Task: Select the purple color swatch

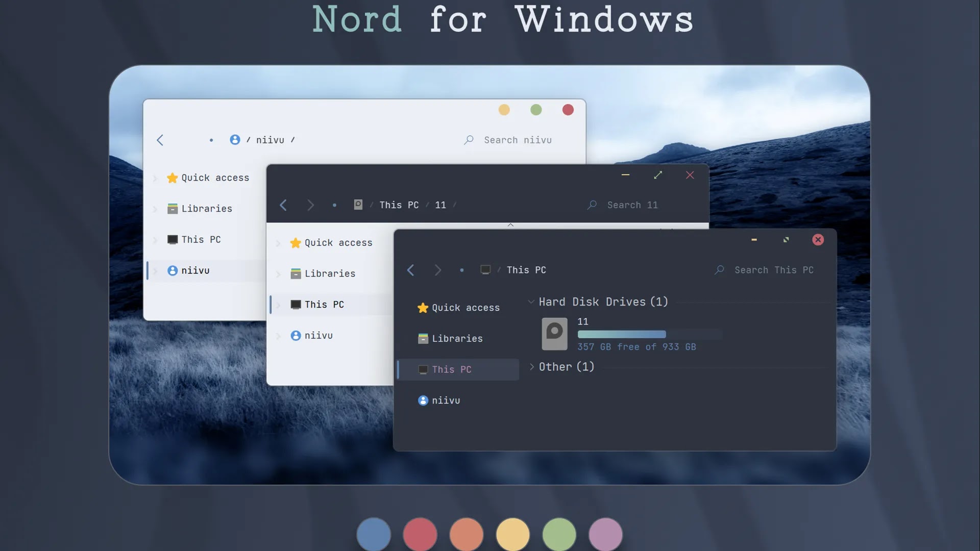Action: (606, 534)
